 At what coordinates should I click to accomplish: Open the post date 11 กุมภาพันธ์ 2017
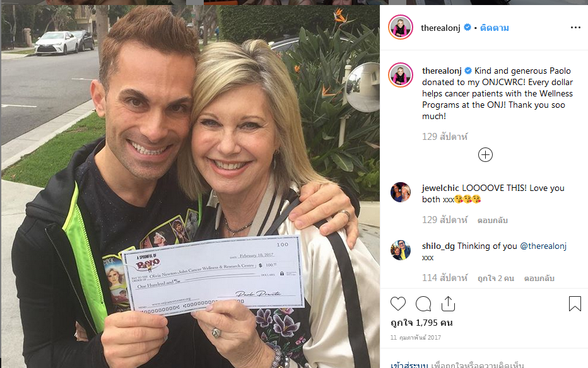pyautogui.click(x=416, y=337)
